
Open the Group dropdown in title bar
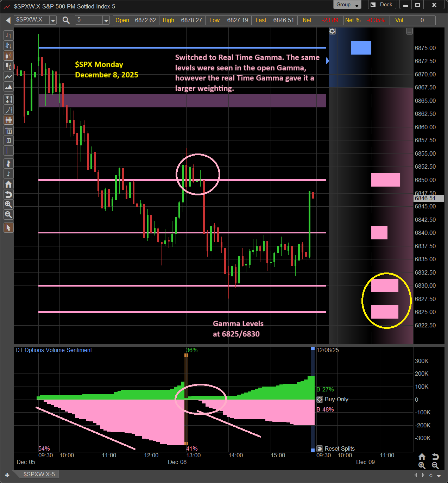click(347, 5)
